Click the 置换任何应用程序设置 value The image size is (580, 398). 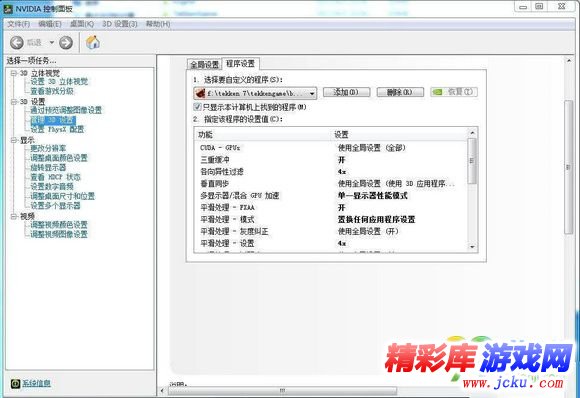click(376, 219)
